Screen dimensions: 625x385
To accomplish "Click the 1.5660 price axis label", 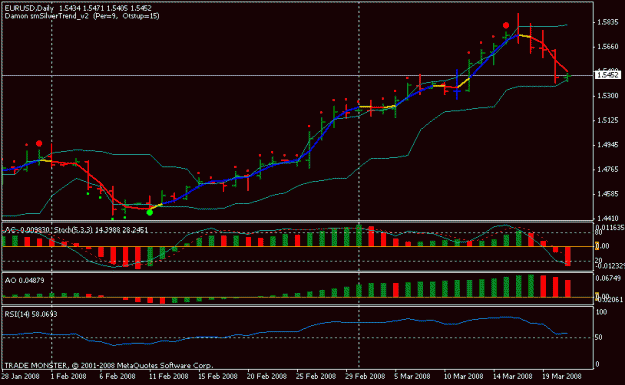I will [x=608, y=47].
